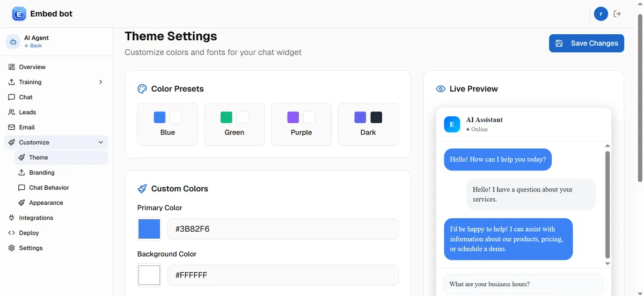Click the preview chat scrollbar down arrow
This screenshot has height=296, width=644.
(608, 264)
